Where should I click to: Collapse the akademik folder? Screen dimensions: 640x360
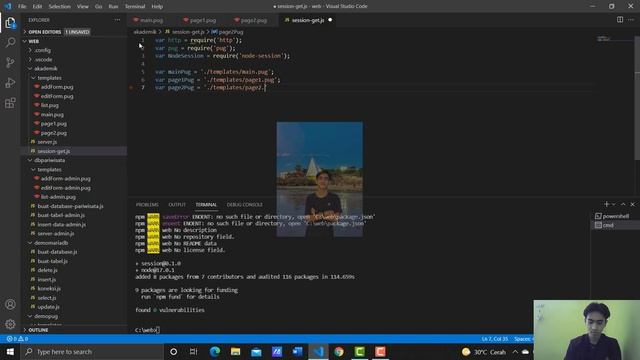point(45,69)
